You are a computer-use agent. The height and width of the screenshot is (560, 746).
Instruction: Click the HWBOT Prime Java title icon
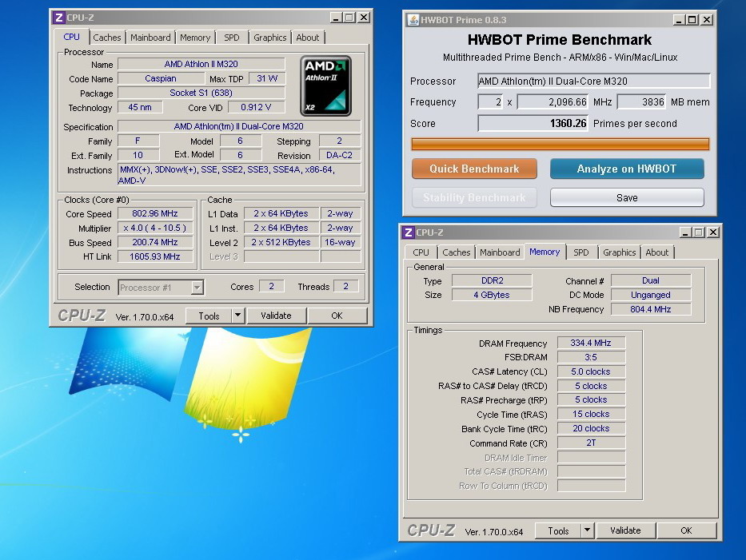click(413, 20)
